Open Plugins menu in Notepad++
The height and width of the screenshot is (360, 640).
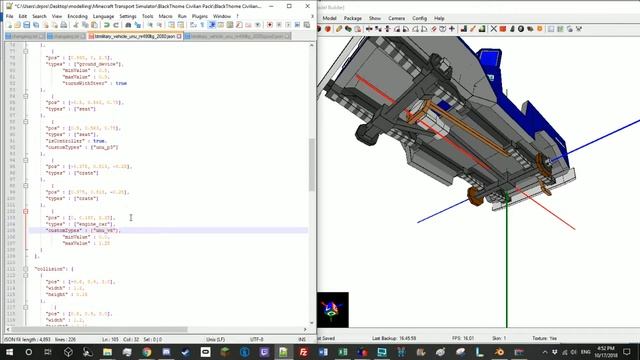coord(200,16)
